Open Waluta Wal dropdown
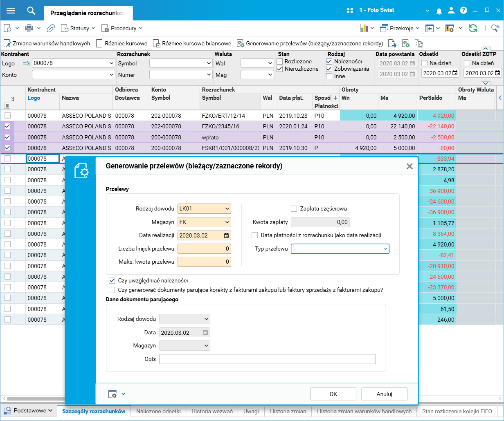This screenshot has height=421, width=504. pos(270,63)
